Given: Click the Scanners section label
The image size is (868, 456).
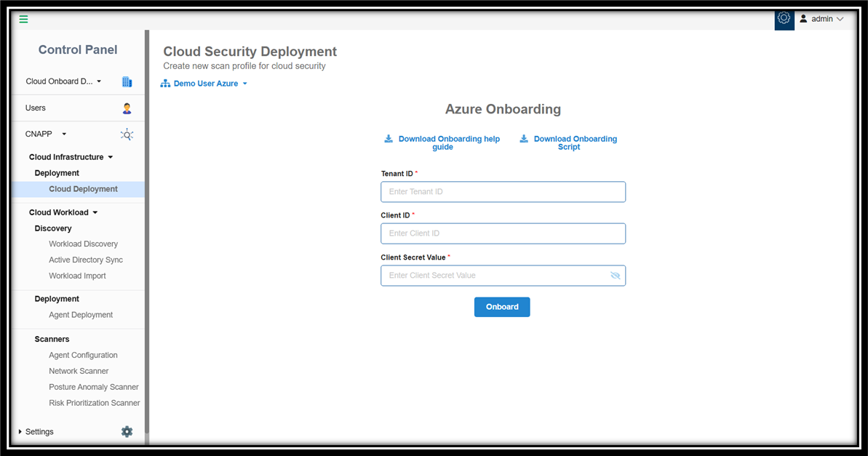Looking at the screenshot, I should (x=52, y=339).
